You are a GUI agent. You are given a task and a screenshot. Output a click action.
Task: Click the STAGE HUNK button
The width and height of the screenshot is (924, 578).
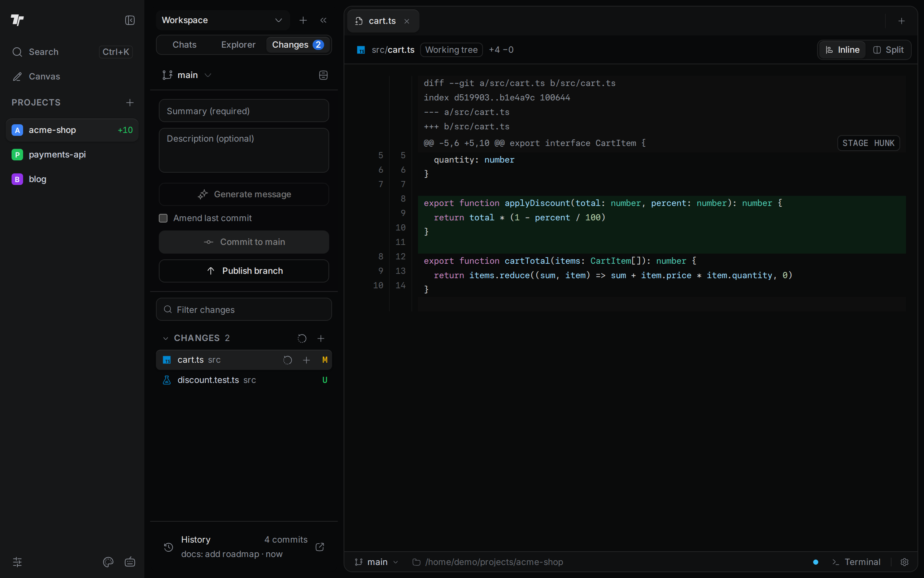[x=868, y=143]
